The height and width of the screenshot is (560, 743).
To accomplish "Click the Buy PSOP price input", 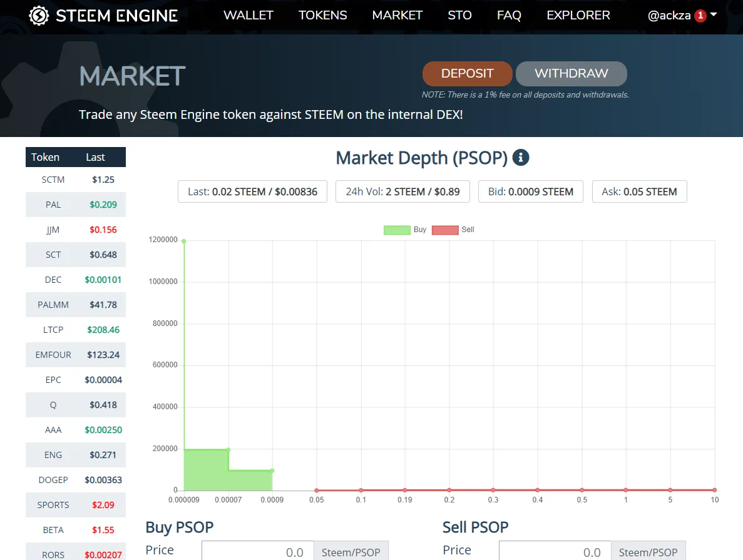I will [258, 551].
